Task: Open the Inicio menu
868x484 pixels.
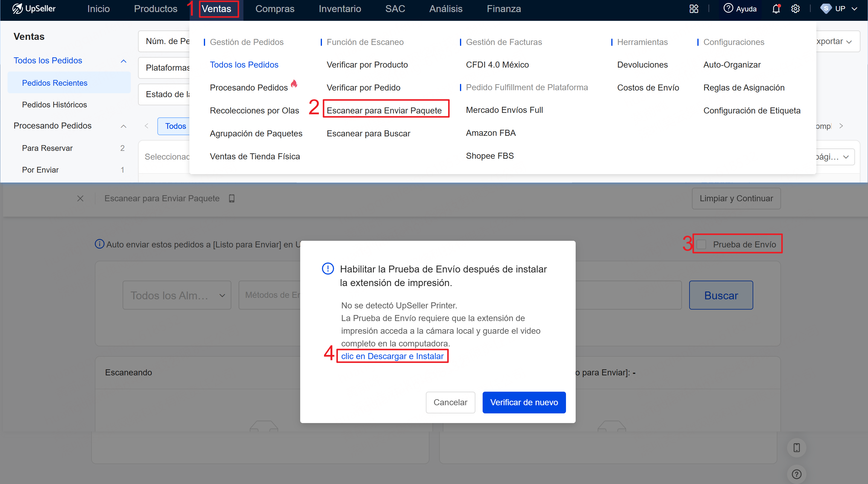Action: pos(98,9)
